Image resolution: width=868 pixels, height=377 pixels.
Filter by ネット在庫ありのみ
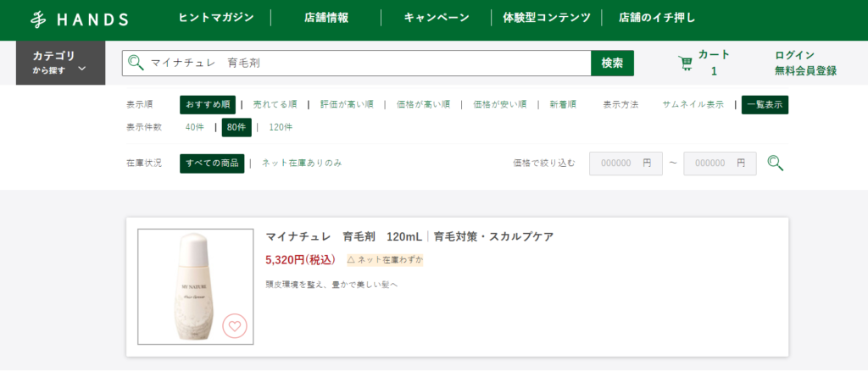pos(302,163)
